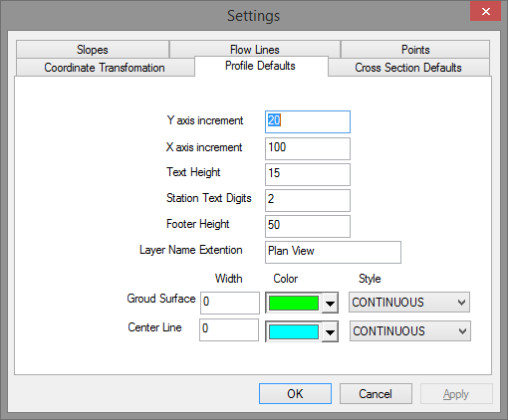Screen dimensions: 508x420
Task: Click the Center Line width field
Action: [x=229, y=329]
